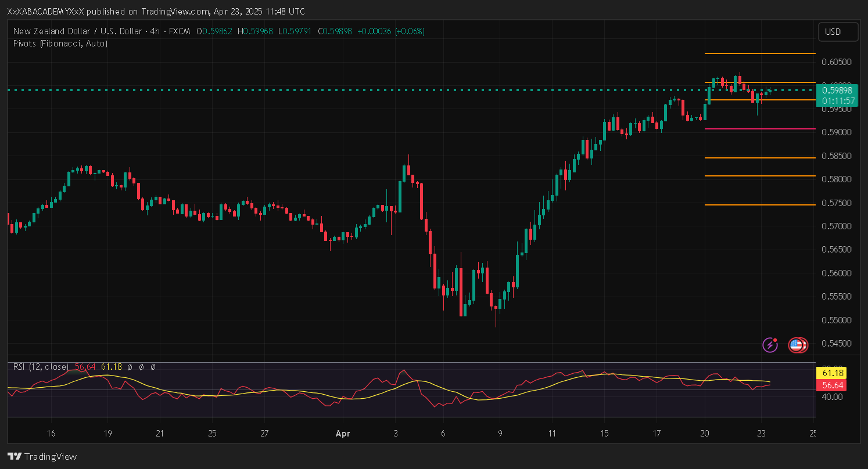This screenshot has width=868, height=469.
Task: Click the closing price value C0.59898
Action: (x=337, y=31)
